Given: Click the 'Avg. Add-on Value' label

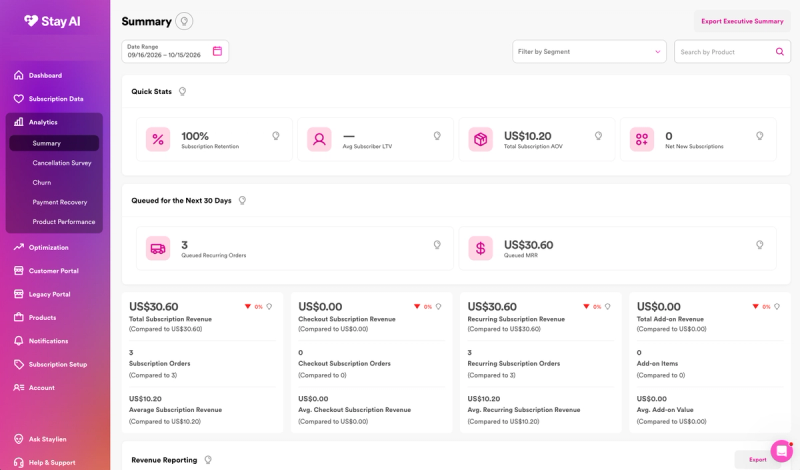Looking at the screenshot, I should 665,410.
